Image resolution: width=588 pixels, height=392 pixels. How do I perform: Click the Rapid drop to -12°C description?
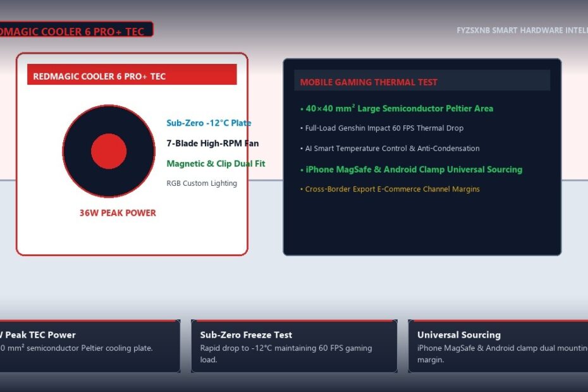click(x=286, y=353)
